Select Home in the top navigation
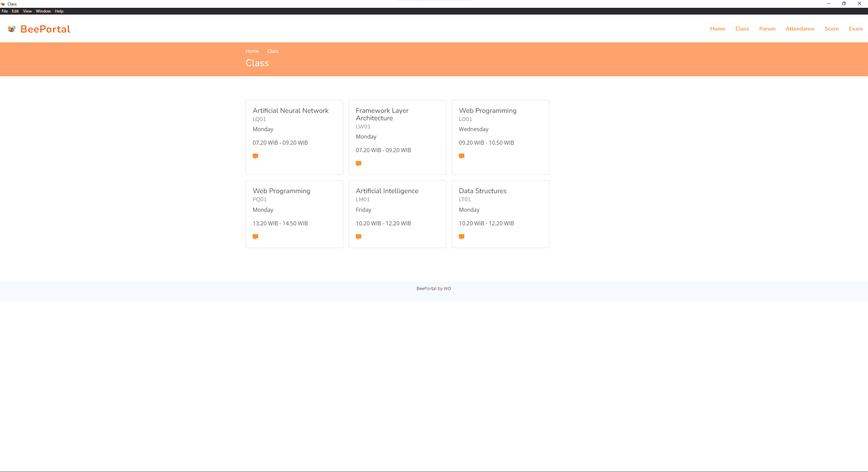The image size is (868, 472). point(717,28)
